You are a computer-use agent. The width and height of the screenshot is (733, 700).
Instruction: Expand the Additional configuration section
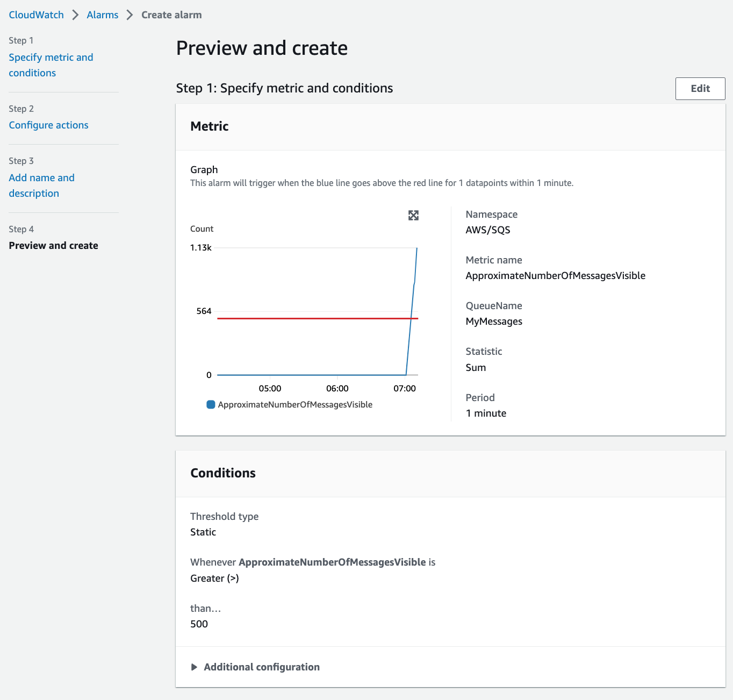[x=255, y=667]
